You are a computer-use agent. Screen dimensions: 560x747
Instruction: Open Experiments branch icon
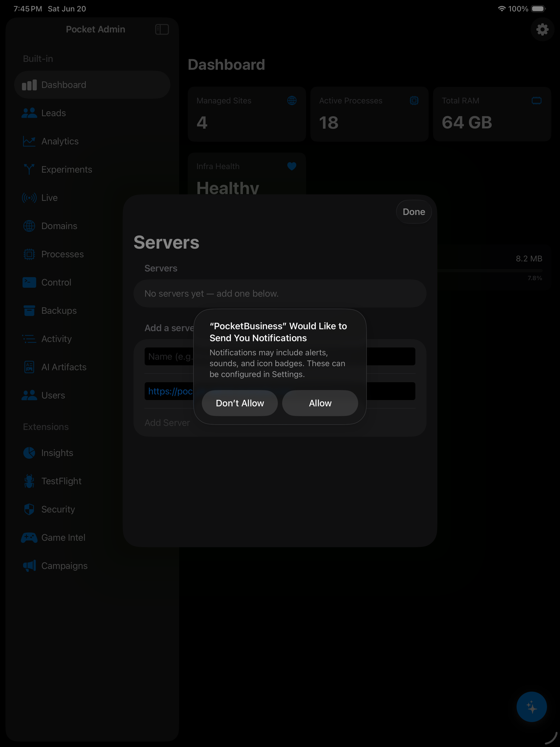(x=29, y=169)
